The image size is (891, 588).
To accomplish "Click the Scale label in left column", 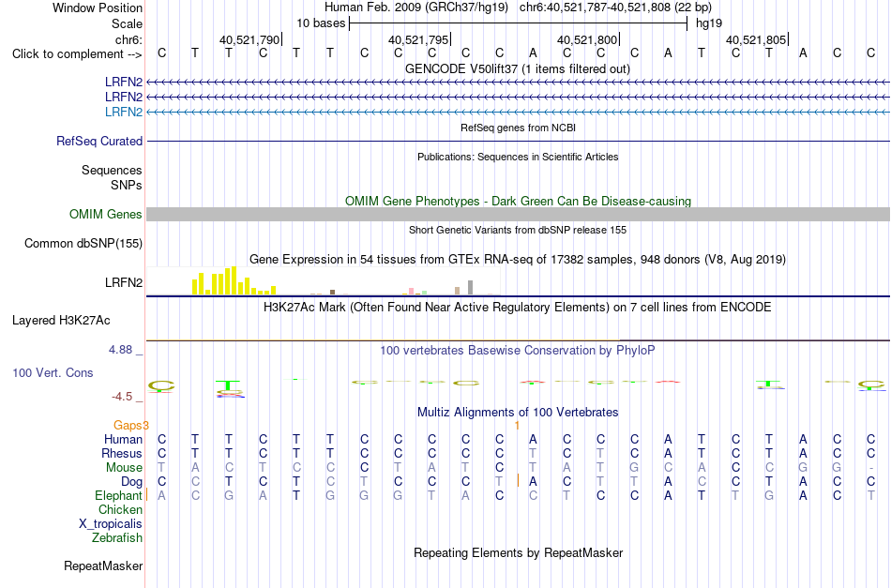I will click(127, 23).
